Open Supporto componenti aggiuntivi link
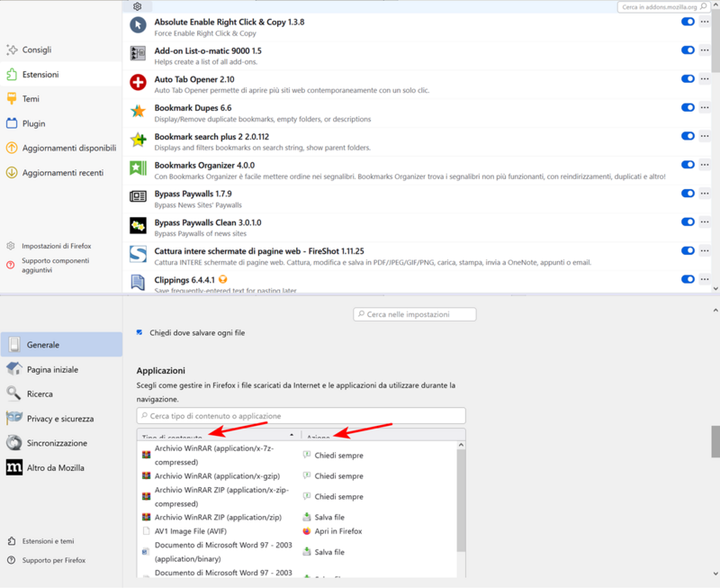 [56, 265]
